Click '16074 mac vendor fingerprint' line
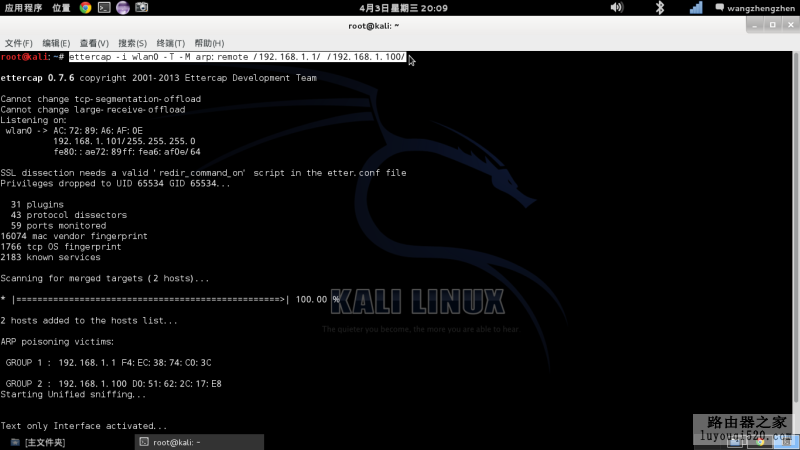This screenshot has height=450, width=800. point(74,236)
